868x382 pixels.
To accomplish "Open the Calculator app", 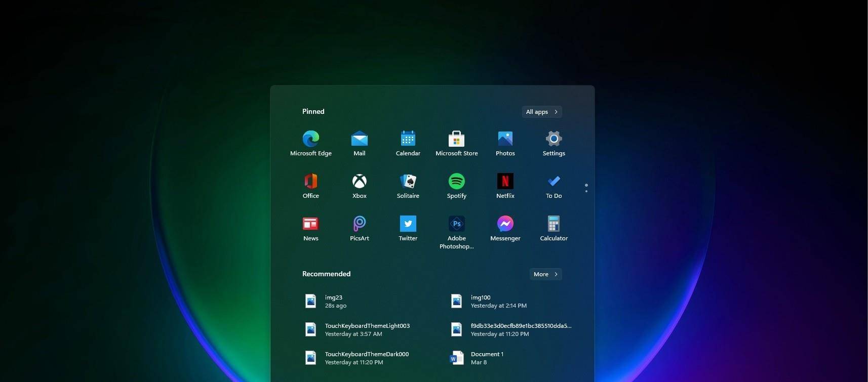I will click(x=554, y=228).
